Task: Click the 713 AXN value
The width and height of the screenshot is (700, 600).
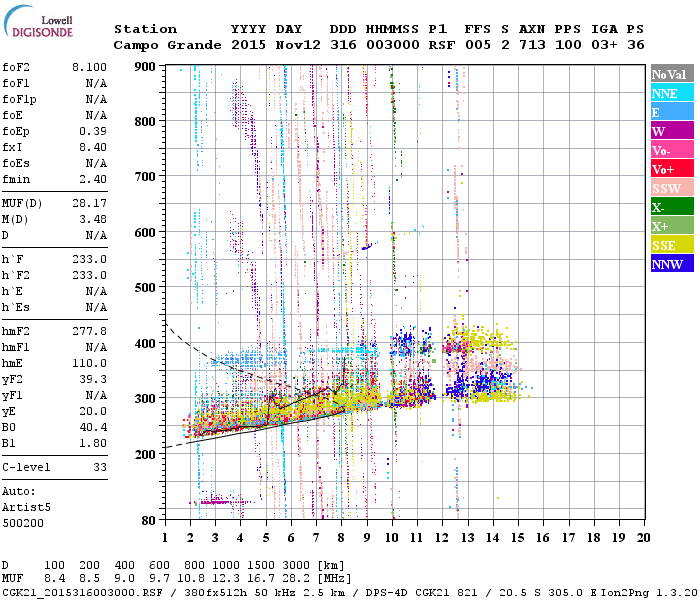Action: [x=532, y=45]
